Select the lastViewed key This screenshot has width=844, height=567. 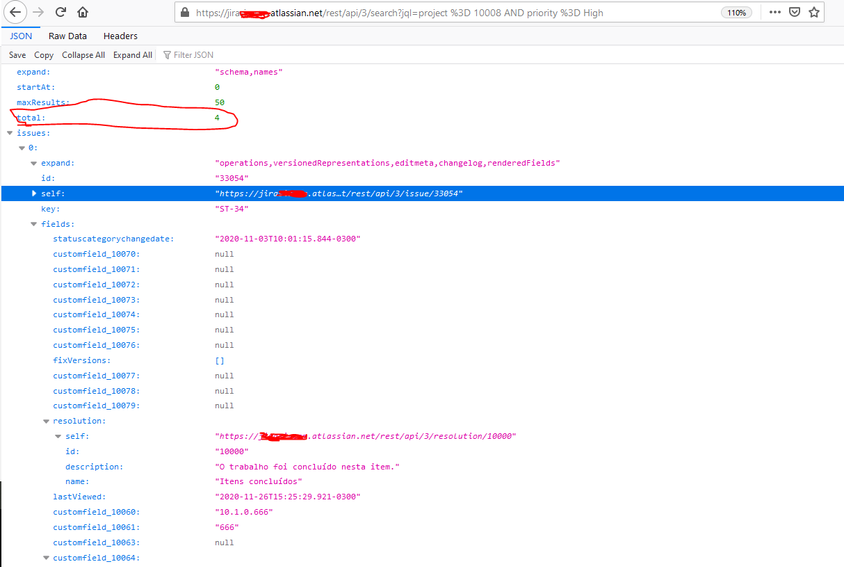tap(79, 497)
